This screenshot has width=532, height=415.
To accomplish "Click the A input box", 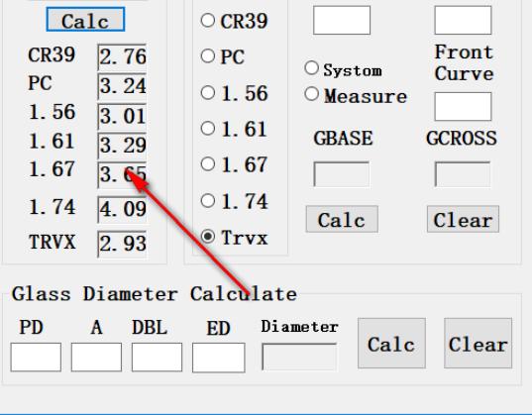I will 96,358.
